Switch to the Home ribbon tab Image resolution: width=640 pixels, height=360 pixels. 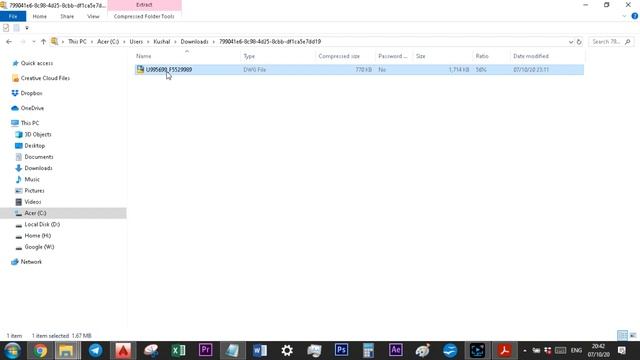40,16
